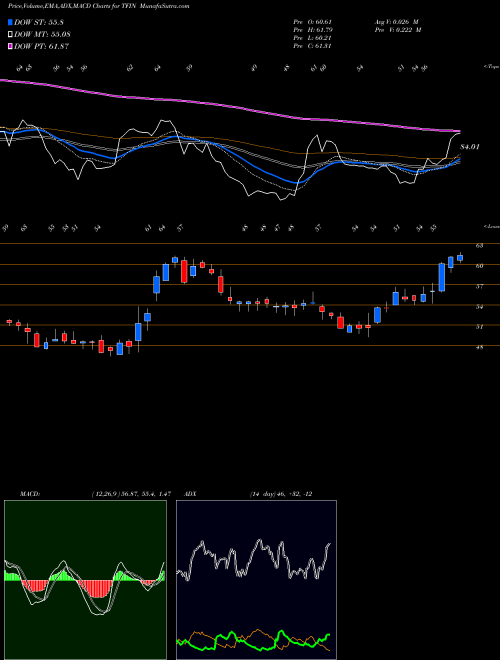Select the 'DOW ST: 55.8' legend label
This screenshot has width=500, height=660.
[39, 22]
